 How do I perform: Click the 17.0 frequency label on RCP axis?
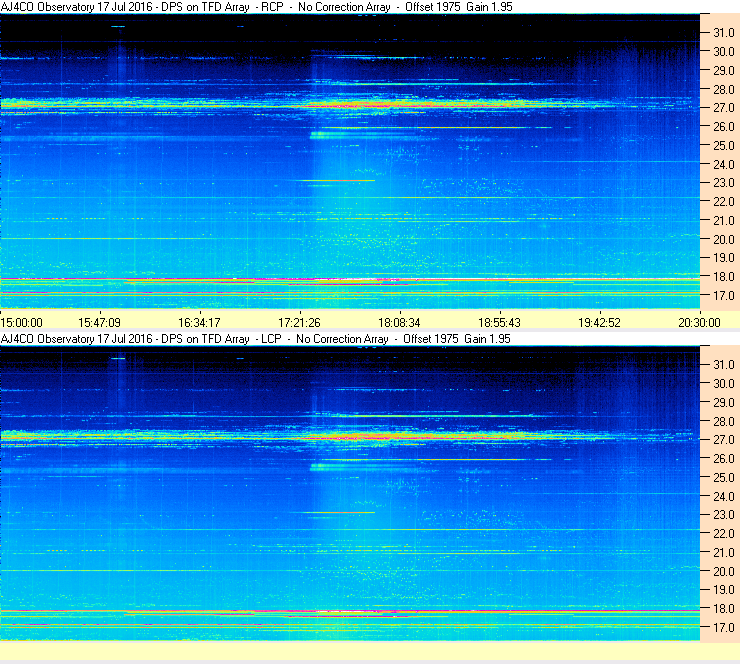[x=724, y=295]
